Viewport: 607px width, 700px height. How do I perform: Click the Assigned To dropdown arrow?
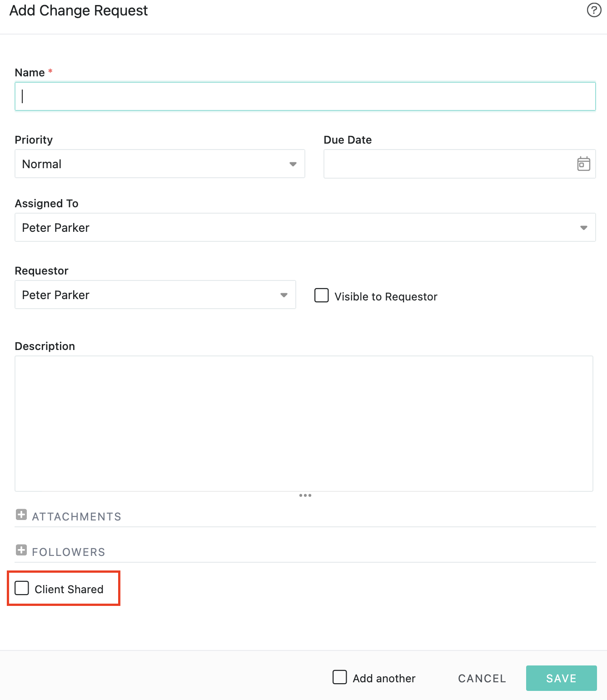584,228
